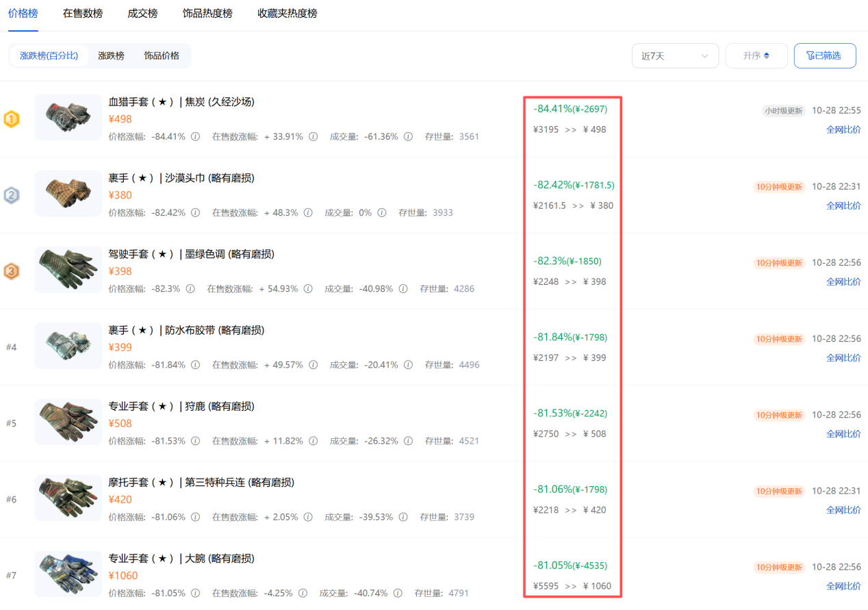Open the 收藏夹热度榜 tab
Image resolution: width=868 pixels, height=610 pixels.
click(x=287, y=13)
